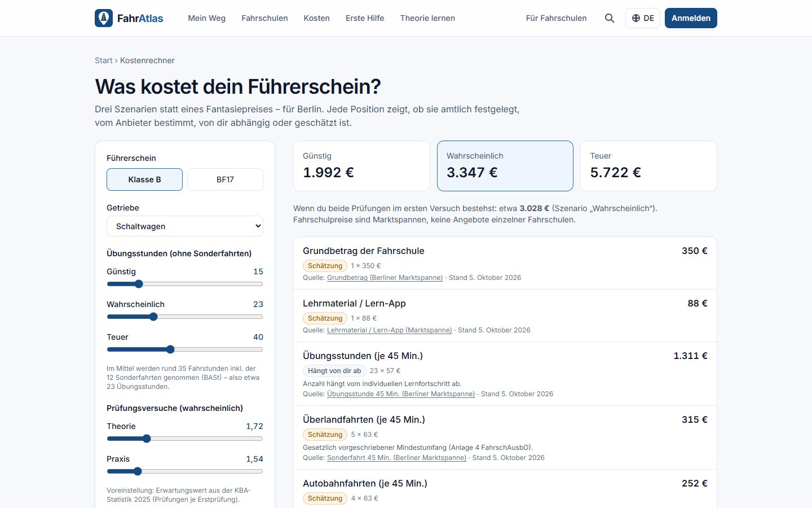Open Theorie lernen nav item

pyautogui.click(x=427, y=18)
